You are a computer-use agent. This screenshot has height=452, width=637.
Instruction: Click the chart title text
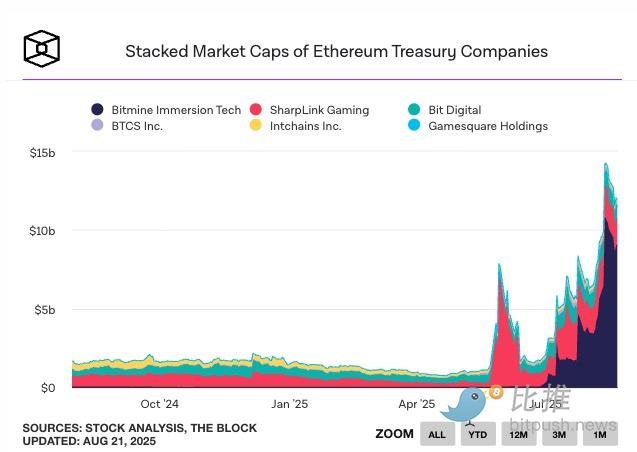point(336,51)
